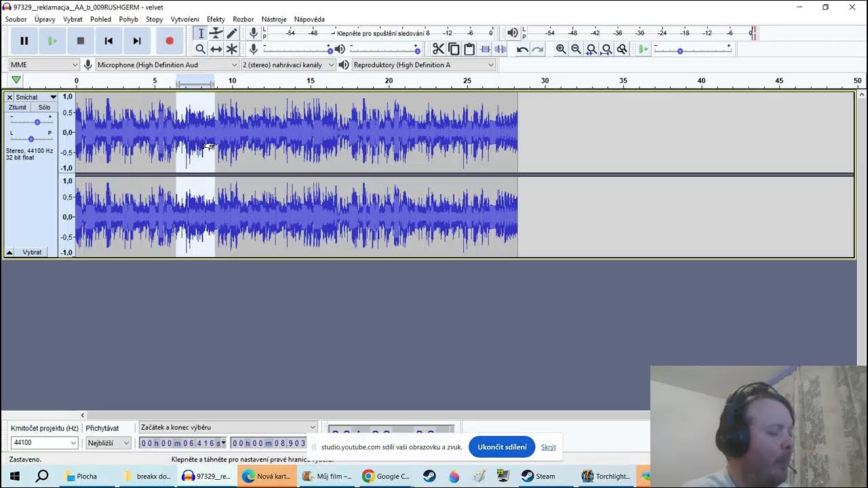Open the Vybrat menu
This screenshot has width=868, height=488.
pyautogui.click(x=73, y=19)
